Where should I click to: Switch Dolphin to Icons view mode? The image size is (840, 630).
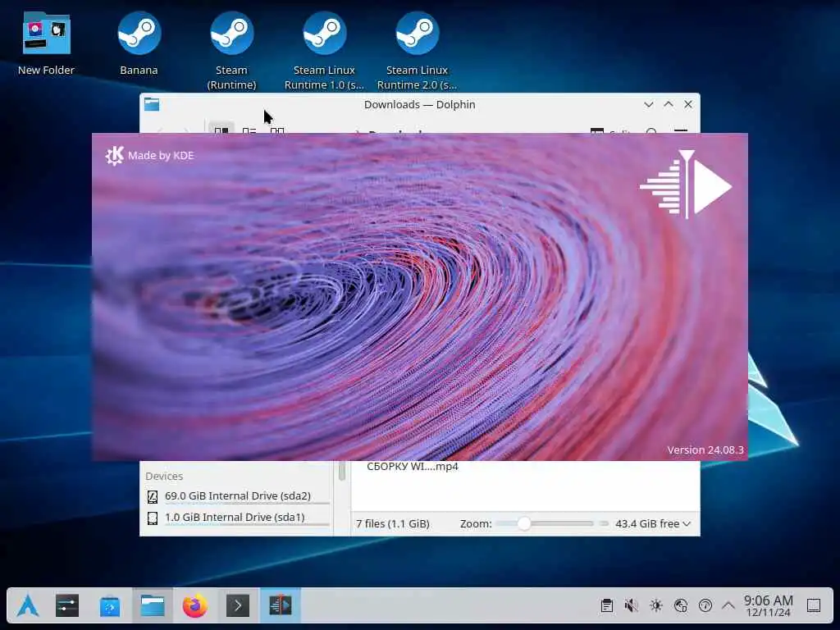pyautogui.click(x=221, y=129)
